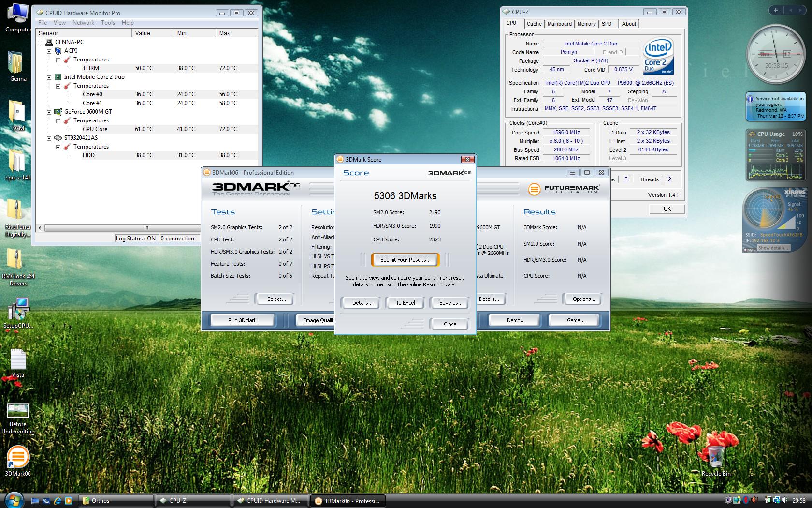Click Show details in Wi-Fi gadget
This screenshot has height=508, width=812.
pos(772,248)
